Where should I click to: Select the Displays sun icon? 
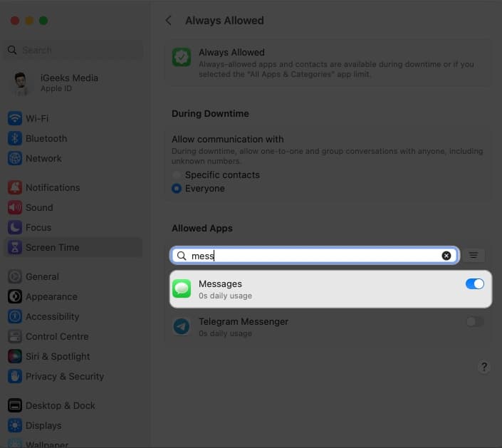(x=15, y=425)
